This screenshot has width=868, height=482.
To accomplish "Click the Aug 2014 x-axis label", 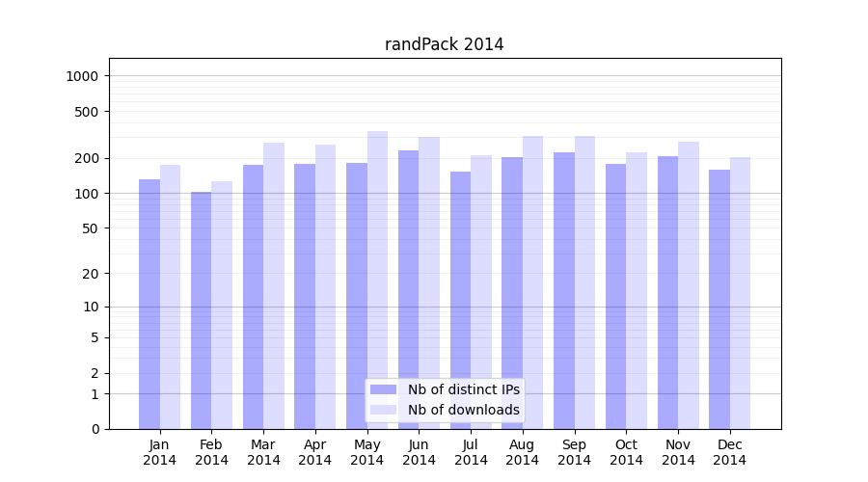I will tap(523, 452).
